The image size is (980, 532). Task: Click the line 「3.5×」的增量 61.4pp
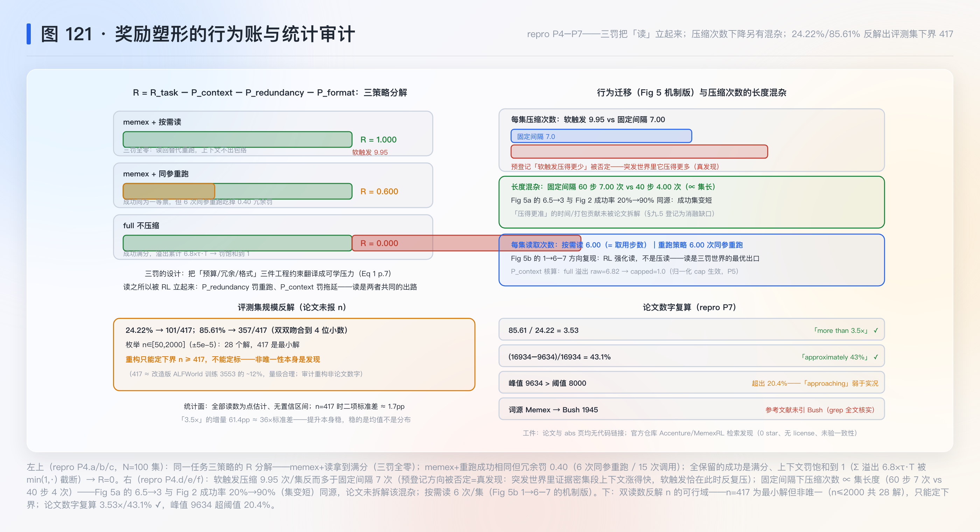point(294,420)
